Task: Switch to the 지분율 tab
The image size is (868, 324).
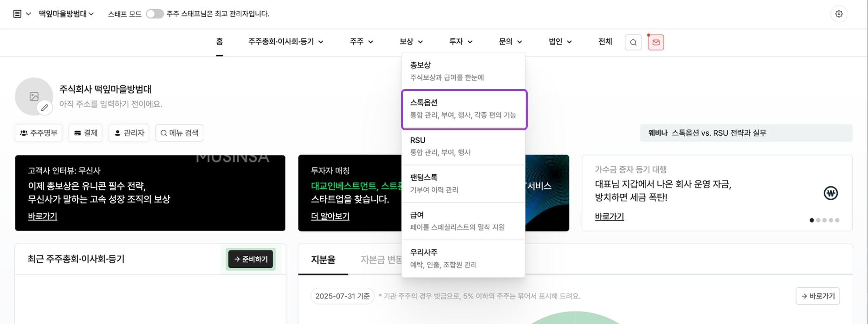Action: 323,260
